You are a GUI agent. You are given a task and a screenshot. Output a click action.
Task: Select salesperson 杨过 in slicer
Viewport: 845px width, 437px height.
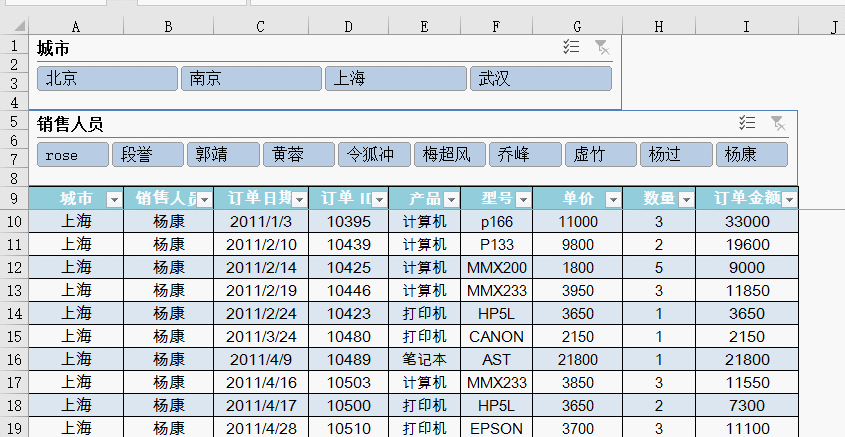coord(676,155)
